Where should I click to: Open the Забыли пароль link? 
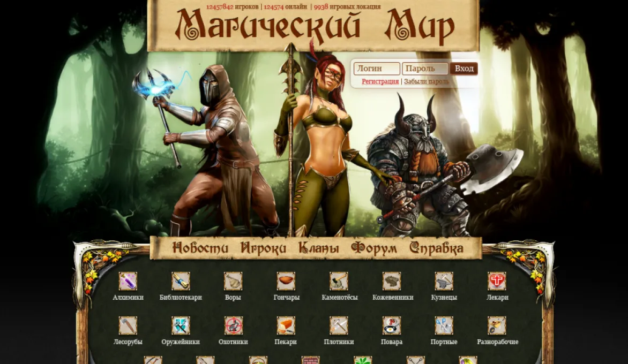tap(427, 81)
